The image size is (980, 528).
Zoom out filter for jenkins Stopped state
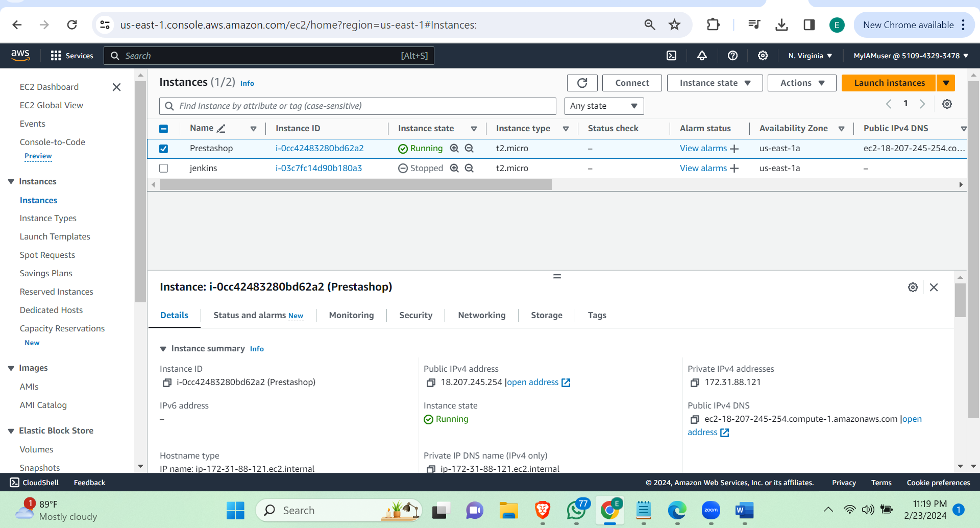coord(469,168)
